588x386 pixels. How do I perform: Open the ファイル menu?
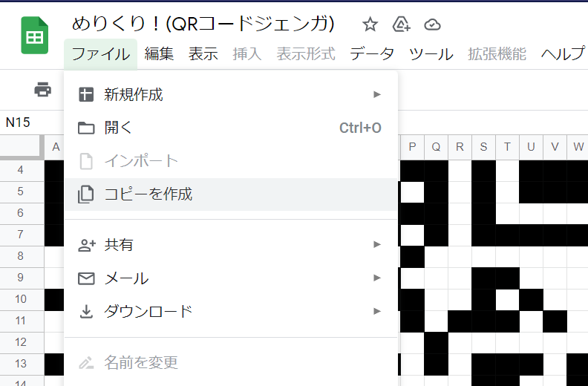[100, 54]
